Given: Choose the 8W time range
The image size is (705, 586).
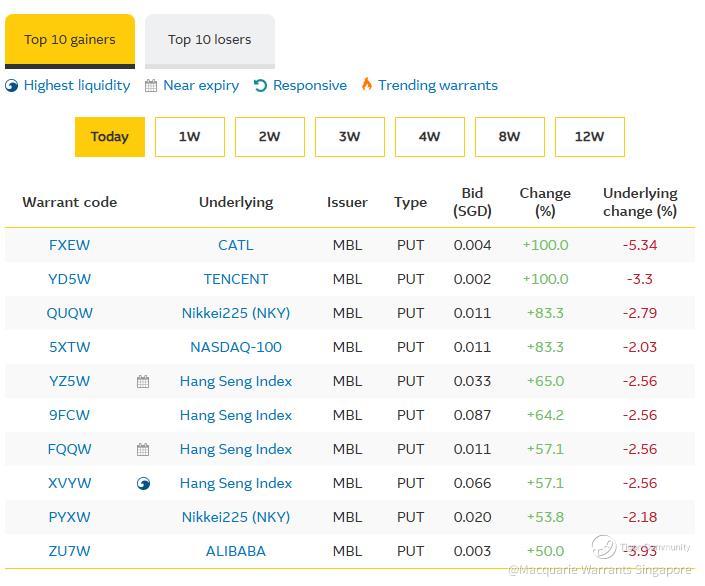Looking at the screenshot, I should [509, 137].
